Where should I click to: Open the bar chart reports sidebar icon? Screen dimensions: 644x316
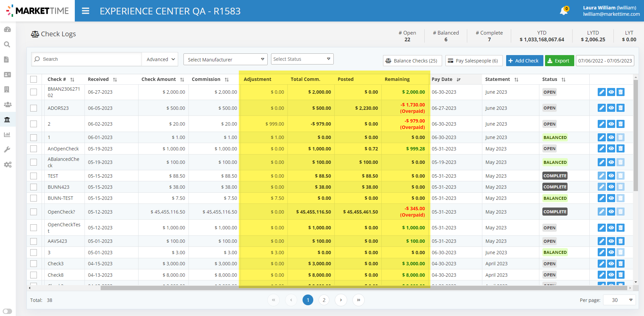click(7, 135)
